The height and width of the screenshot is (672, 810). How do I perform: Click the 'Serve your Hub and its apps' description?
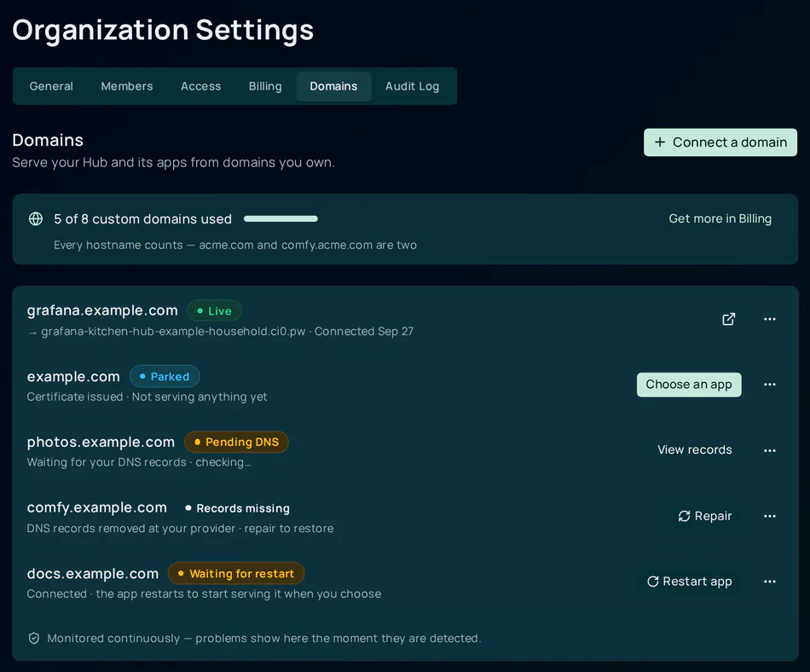[x=173, y=163]
